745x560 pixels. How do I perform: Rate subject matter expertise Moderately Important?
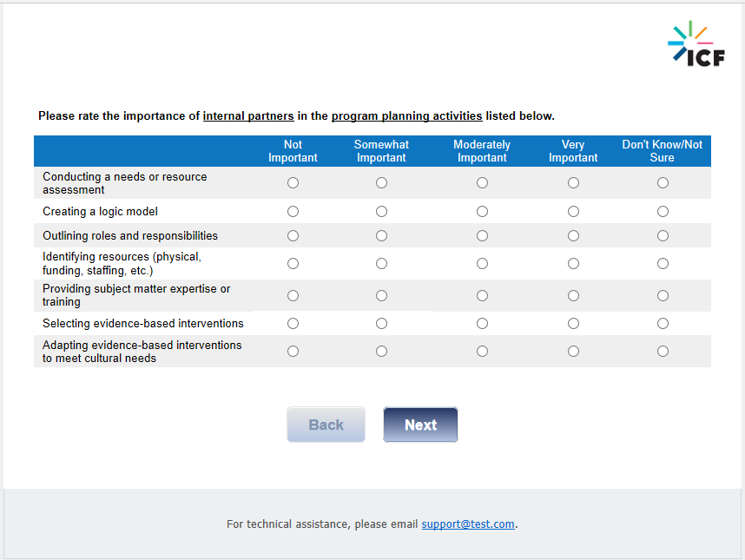point(482,296)
